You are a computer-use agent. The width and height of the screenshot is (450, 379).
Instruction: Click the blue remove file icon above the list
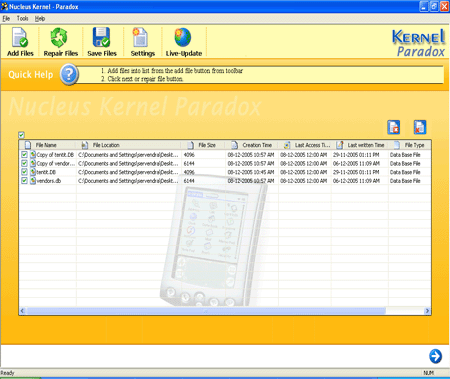click(x=394, y=127)
